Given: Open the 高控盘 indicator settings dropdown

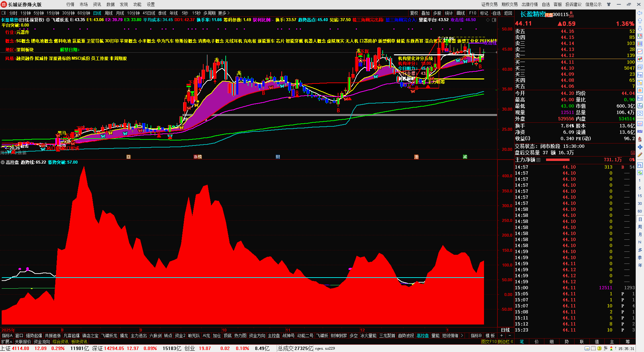Looking at the screenshot, I should [3, 162].
